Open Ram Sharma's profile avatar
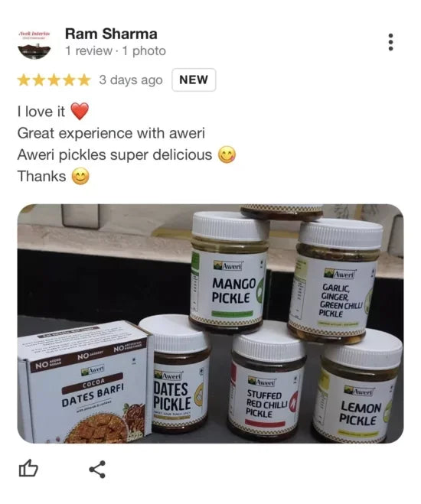Viewport: 421px width, 504px height. [34, 44]
